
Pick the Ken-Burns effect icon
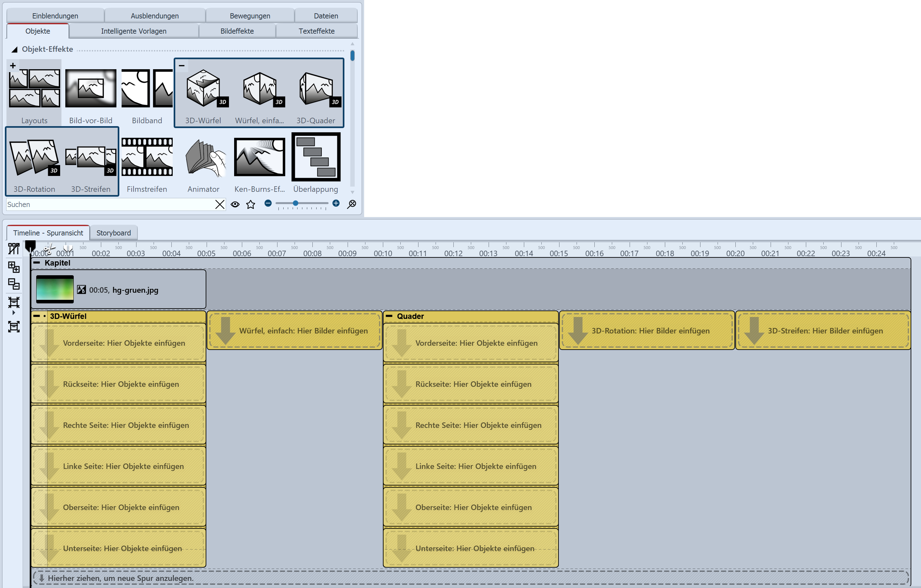point(259,158)
